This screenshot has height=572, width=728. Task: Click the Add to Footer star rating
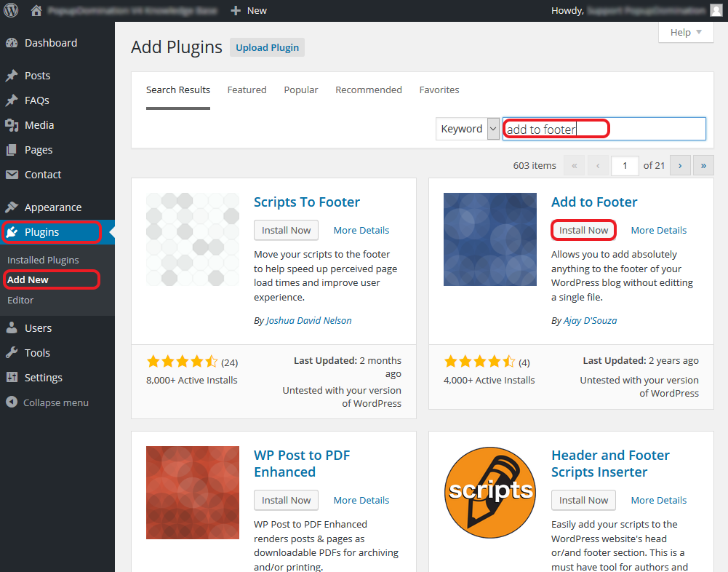(x=479, y=361)
